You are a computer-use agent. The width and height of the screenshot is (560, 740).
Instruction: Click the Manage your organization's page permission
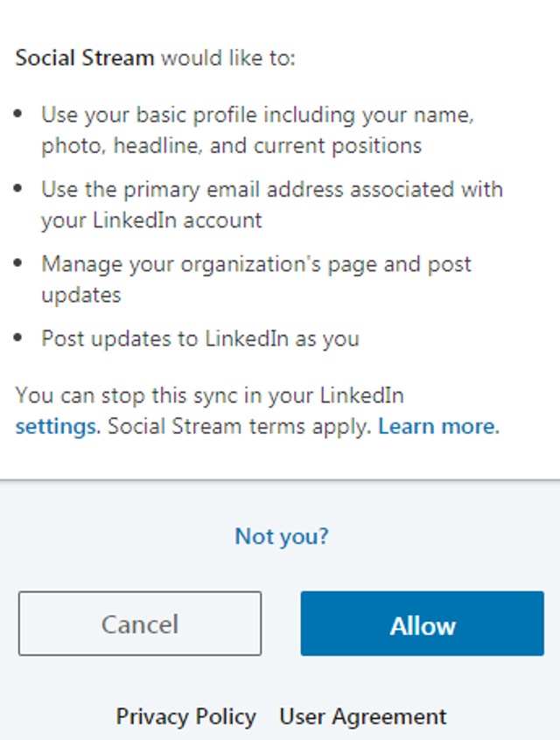[255, 279]
